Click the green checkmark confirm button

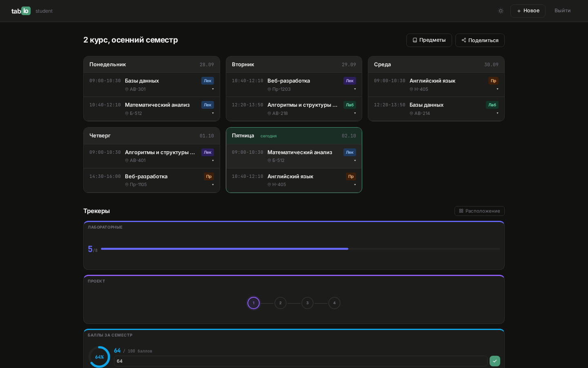point(495,361)
